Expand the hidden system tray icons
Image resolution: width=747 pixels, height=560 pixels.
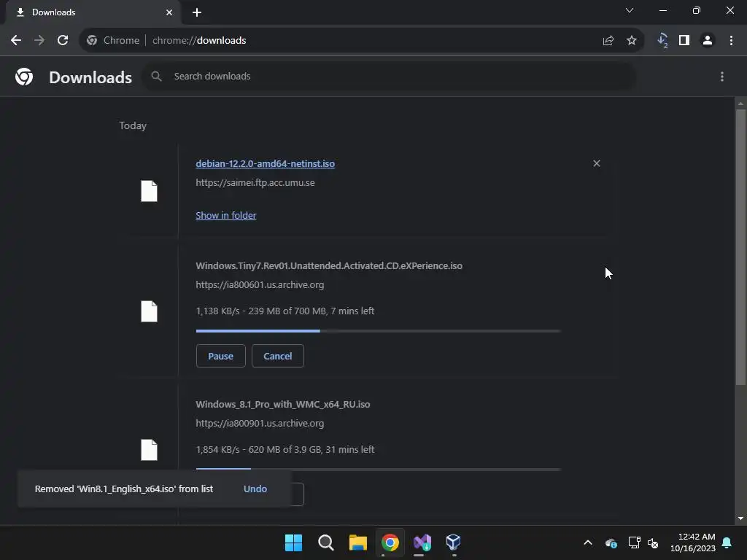coord(588,542)
